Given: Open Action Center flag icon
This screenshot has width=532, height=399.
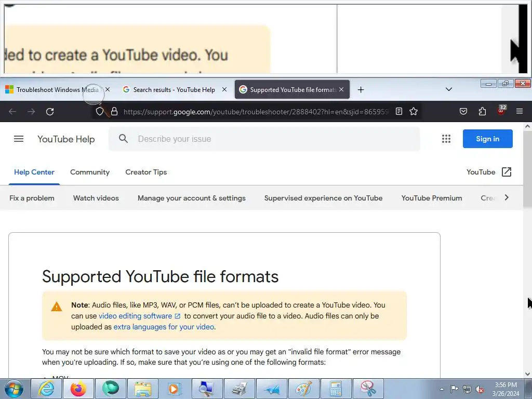Looking at the screenshot, I should (x=454, y=389).
